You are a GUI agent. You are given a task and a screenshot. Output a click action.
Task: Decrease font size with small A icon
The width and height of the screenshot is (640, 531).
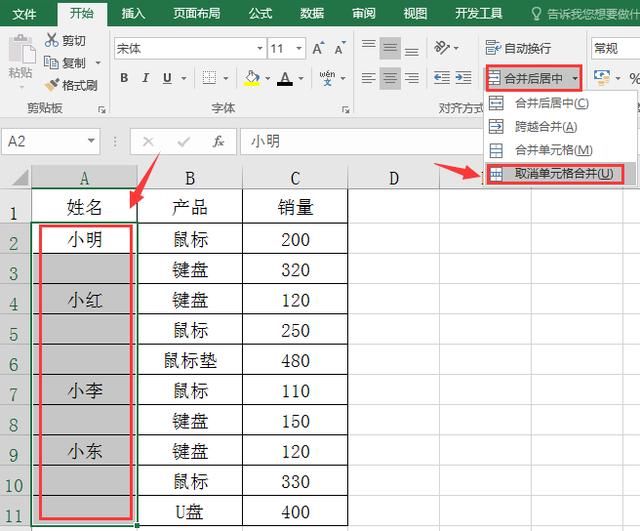(340, 49)
